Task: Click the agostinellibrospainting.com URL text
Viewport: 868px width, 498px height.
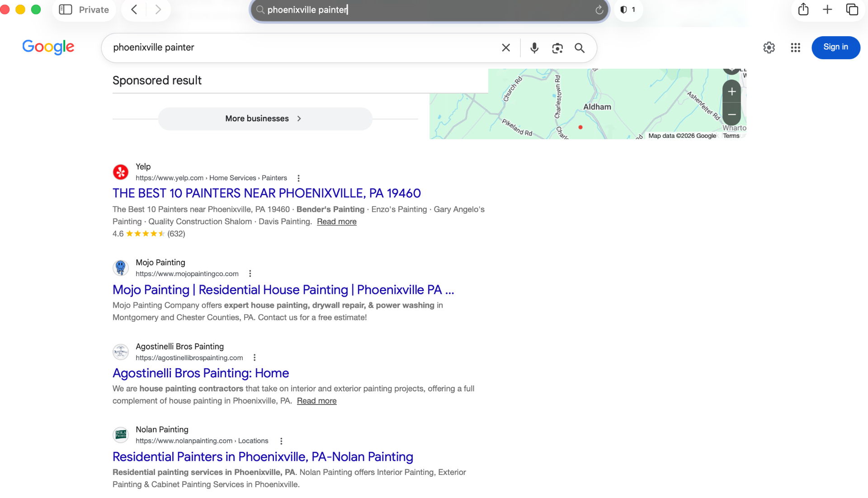Action: 189,358
